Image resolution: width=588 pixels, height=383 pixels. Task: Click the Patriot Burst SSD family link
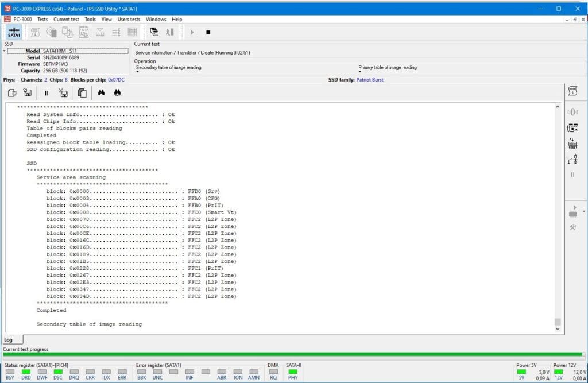tap(369, 80)
